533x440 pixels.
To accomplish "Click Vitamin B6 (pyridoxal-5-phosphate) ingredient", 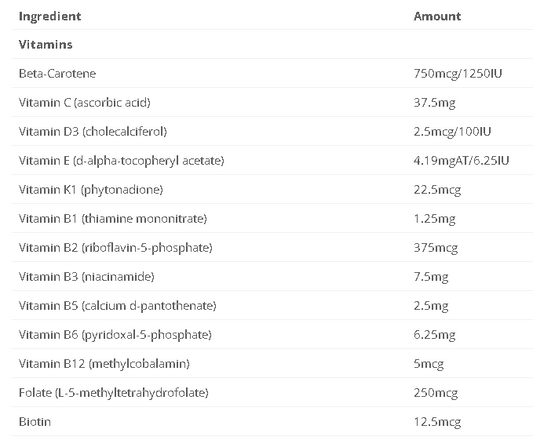I will click(x=115, y=335).
